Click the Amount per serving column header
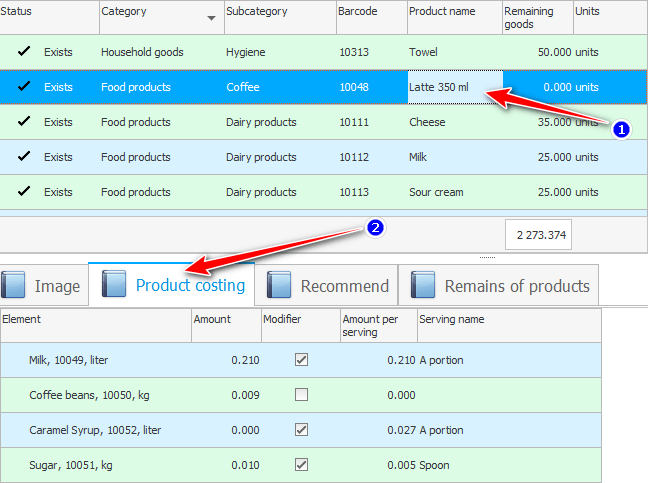Viewport: 648px width, 483px height. tap(379, 326)
